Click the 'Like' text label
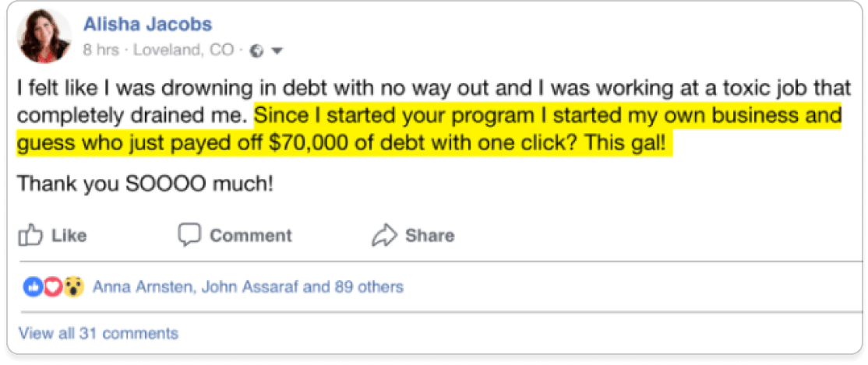The image size is (868, 365). pyautogui.click(x=69, y=236)
